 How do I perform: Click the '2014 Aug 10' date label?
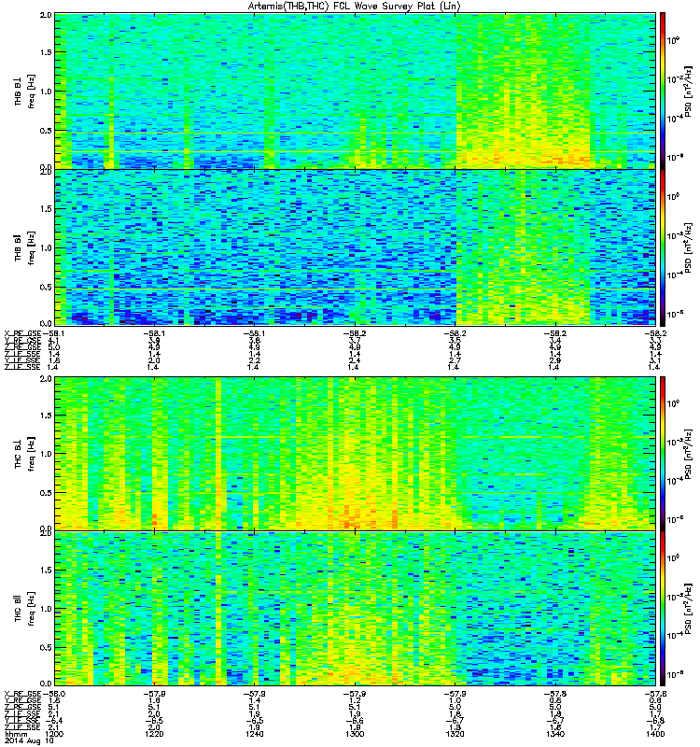tap(29, 741)
